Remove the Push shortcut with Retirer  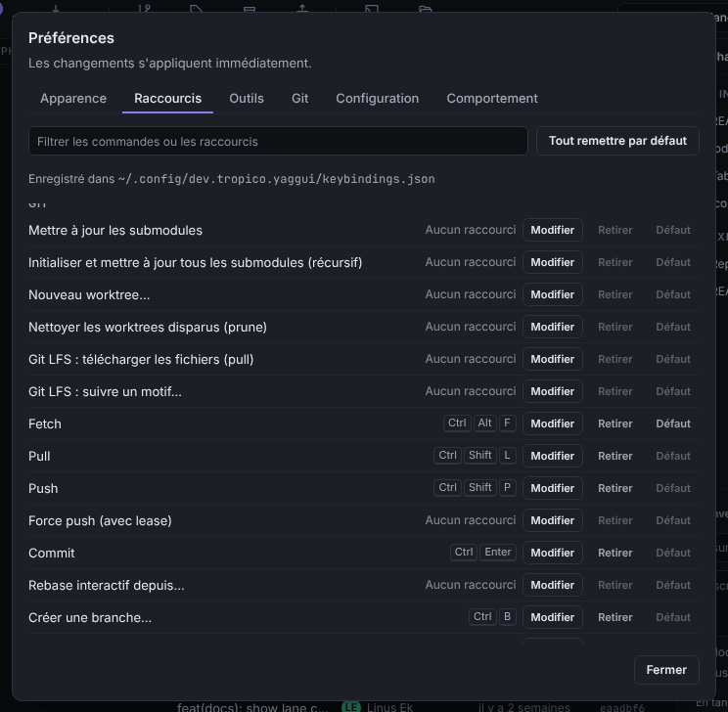click(614, 488)
